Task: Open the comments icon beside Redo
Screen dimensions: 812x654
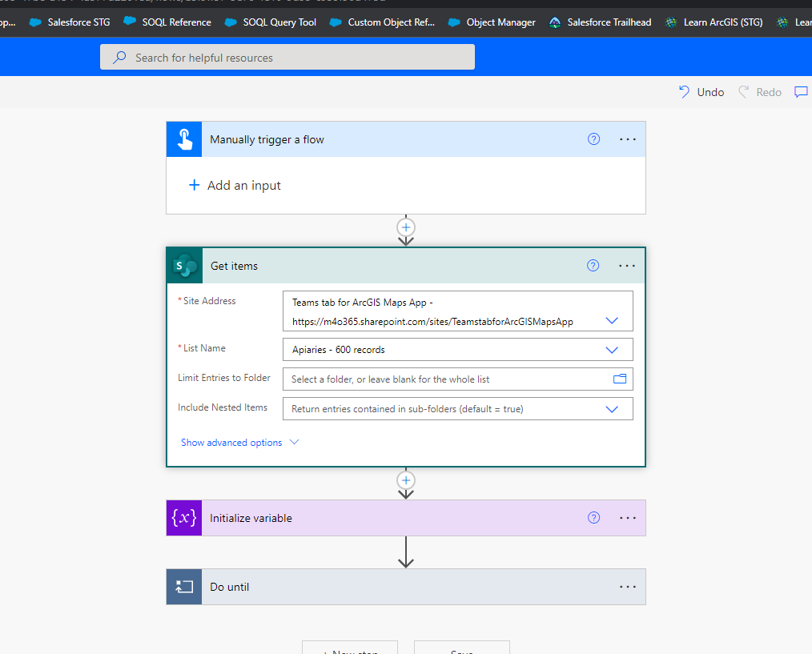Action: 801,92
